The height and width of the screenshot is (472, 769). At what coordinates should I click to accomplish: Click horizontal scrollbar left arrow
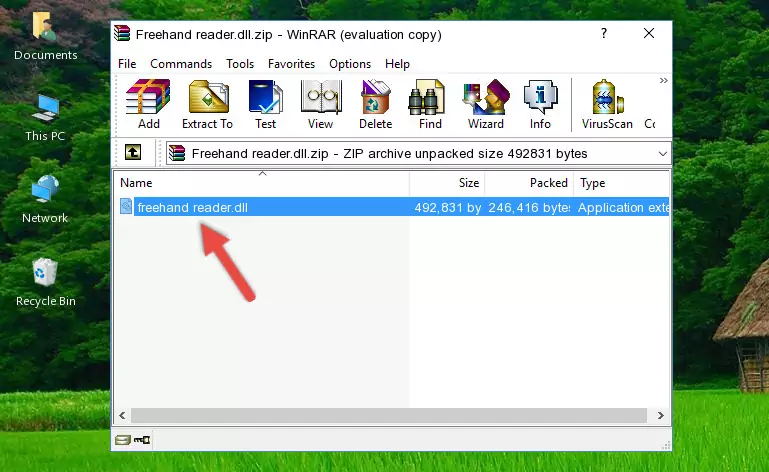(123, 416)
